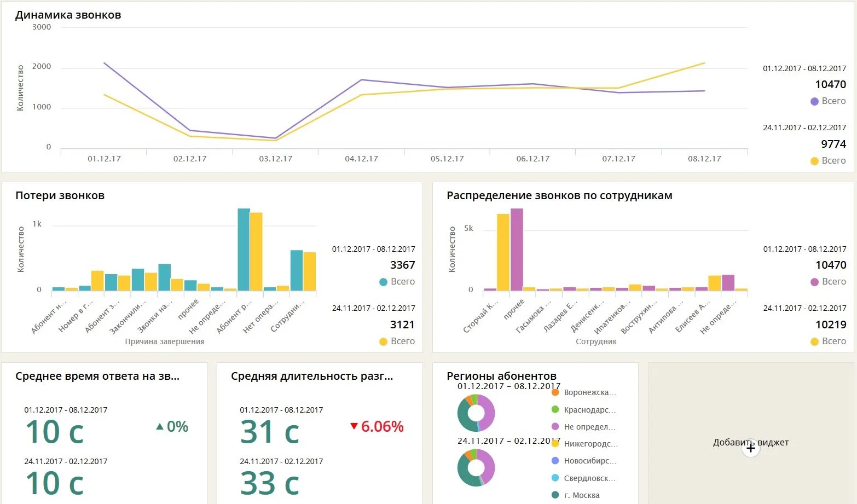Click the plus icon to add widget

(751, 448)
